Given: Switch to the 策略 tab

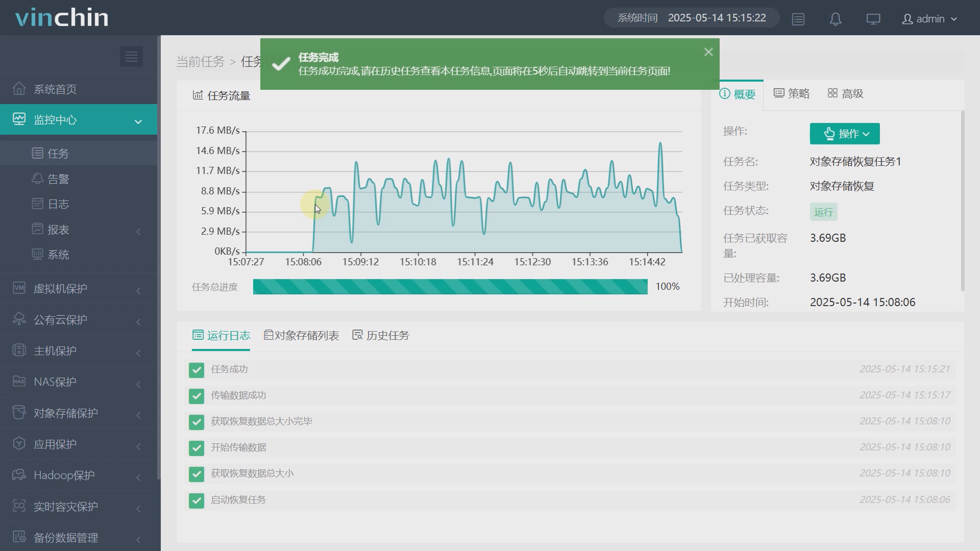Looking at the screenshot, I should click(x=792, y=94).
